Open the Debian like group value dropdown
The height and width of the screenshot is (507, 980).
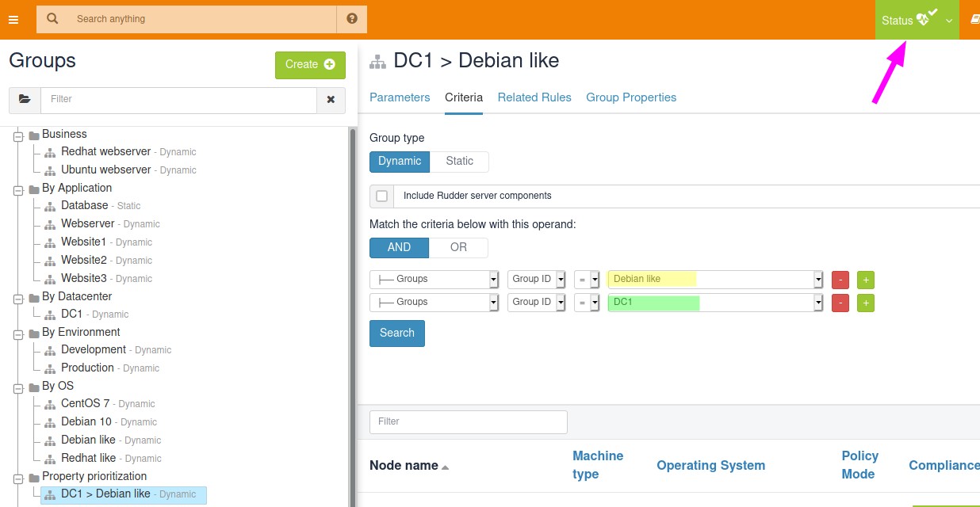(817, 280)
